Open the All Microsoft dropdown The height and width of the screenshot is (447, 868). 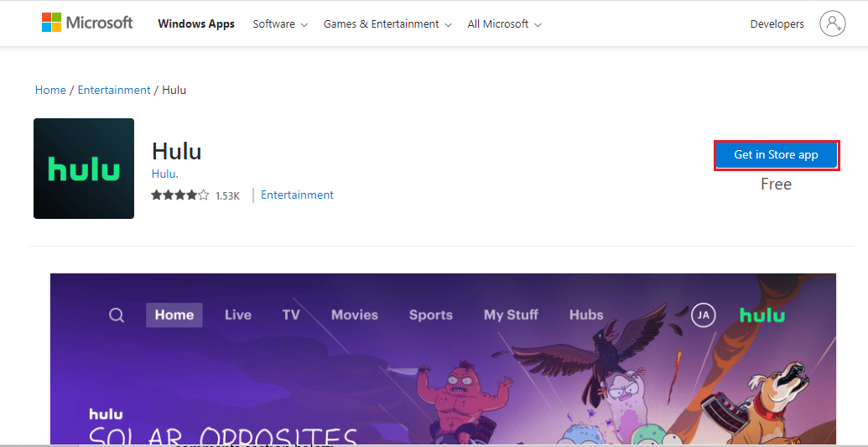pos(504,24)
